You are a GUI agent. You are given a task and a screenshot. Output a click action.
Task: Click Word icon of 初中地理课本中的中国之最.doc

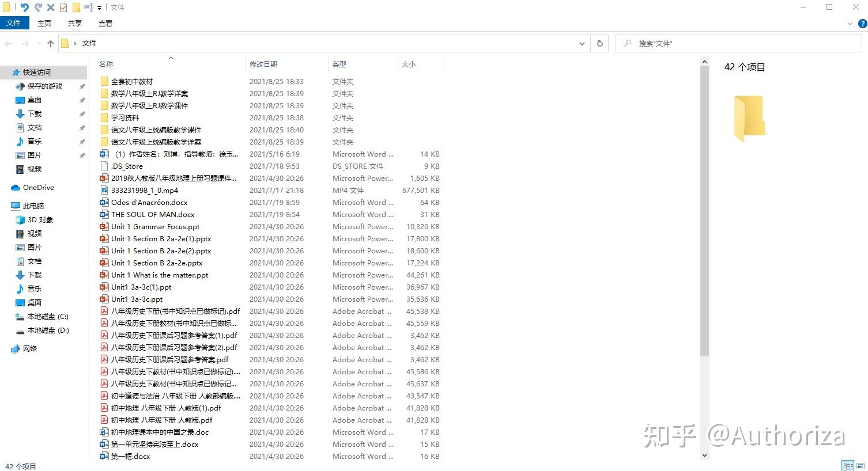(104, 432)
